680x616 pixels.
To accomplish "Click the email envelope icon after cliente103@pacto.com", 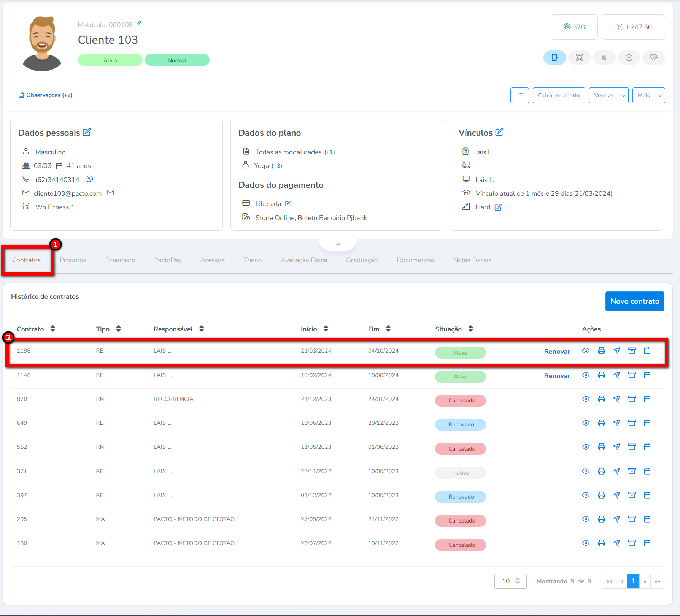I will pos(110,193).
